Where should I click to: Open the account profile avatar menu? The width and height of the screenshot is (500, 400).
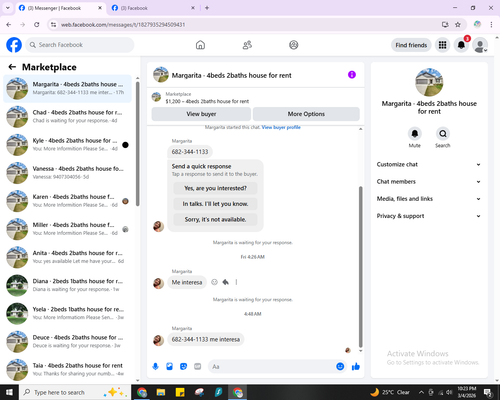[x=480, y=45]
